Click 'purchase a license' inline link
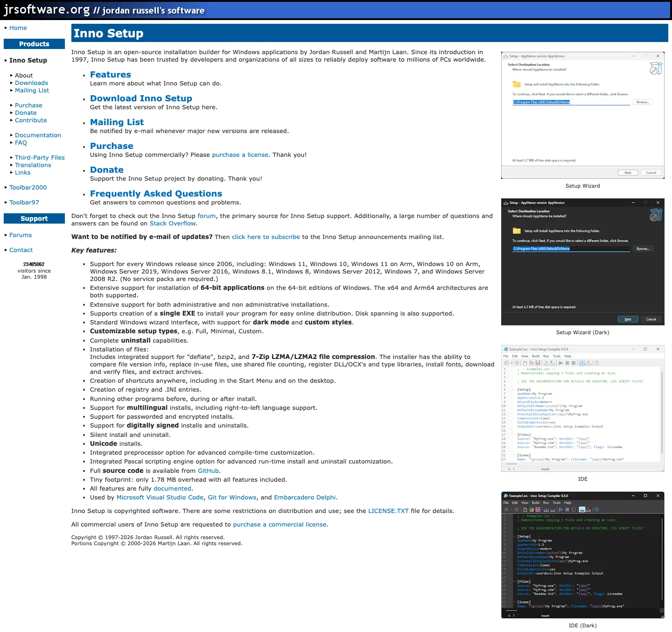The image size is (672, 632). 240,154
